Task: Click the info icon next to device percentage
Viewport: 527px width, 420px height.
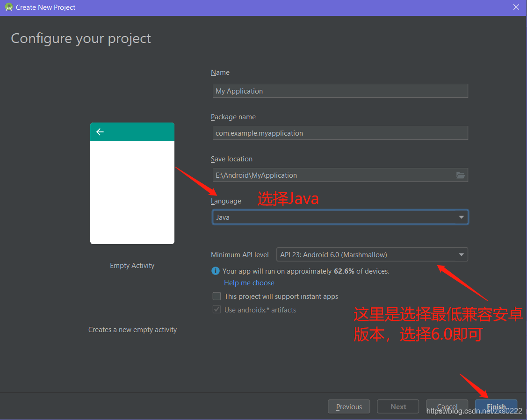Action: 215,271
